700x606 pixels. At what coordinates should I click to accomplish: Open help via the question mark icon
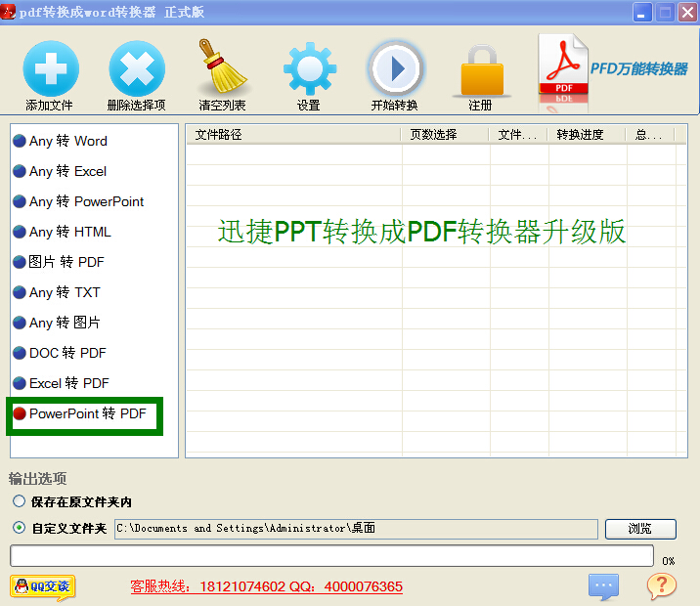[x=662, y=585]
